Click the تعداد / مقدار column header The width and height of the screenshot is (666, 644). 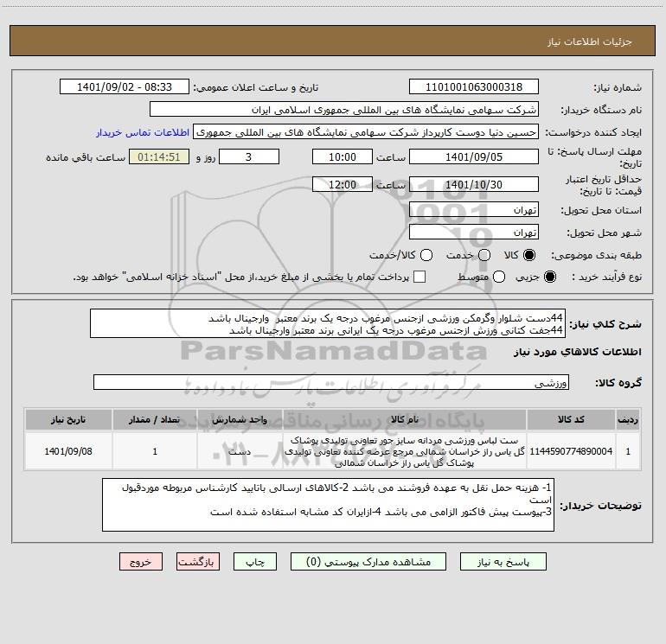pos(155,419)
